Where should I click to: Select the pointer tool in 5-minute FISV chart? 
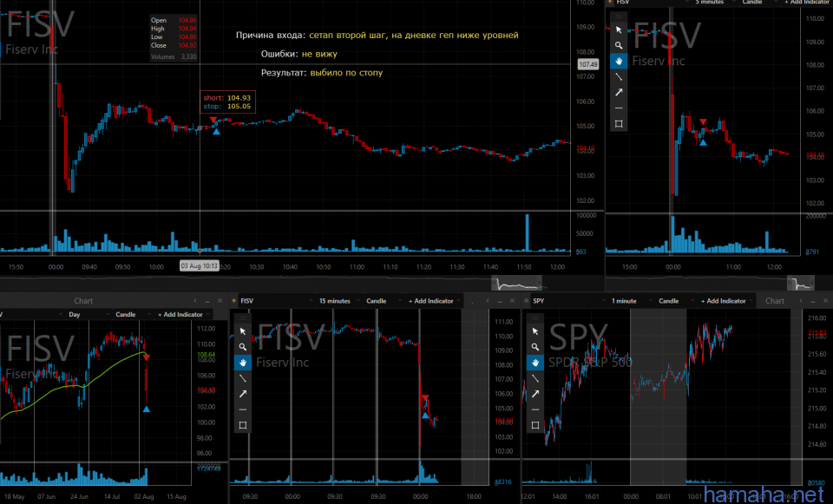[x=619, y=29]
